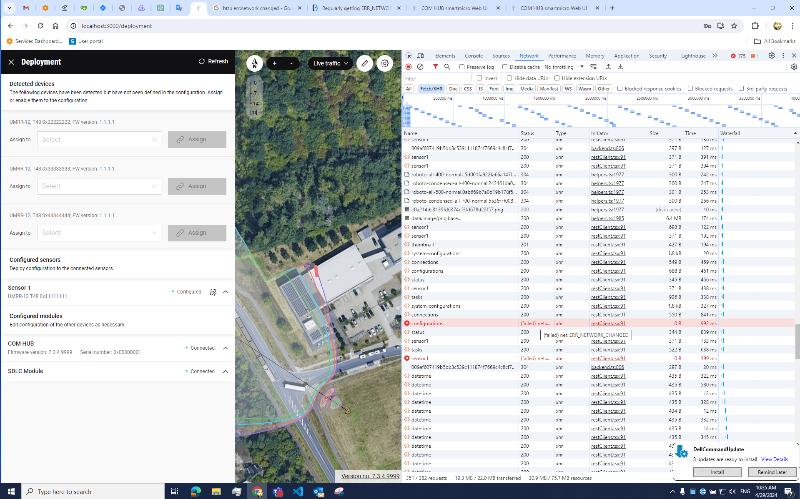The width and height of the screenshot is (800, 499).
Task: Click the Import HAR upload arrow icon
Action: click(608, 67)
